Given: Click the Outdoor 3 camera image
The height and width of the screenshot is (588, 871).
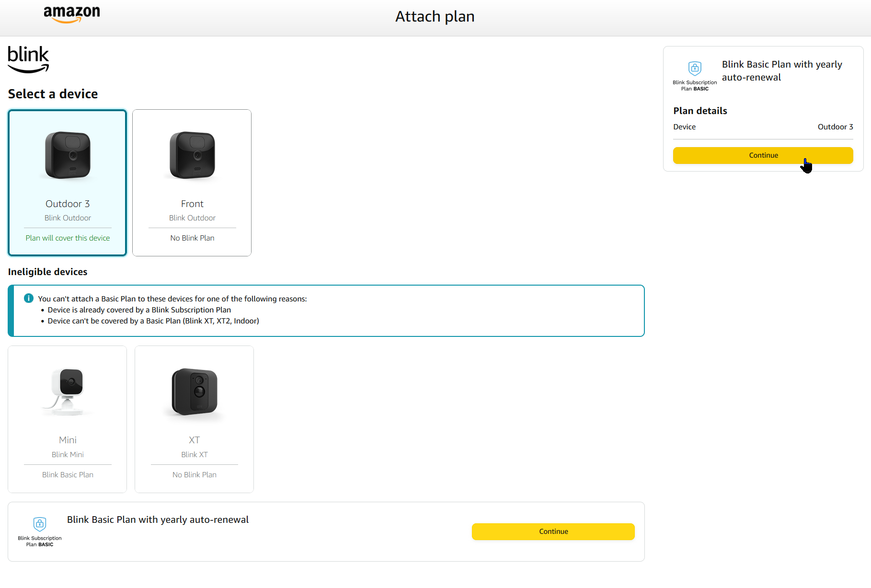Looking at the screenshot, I should [x=68, y=155].
